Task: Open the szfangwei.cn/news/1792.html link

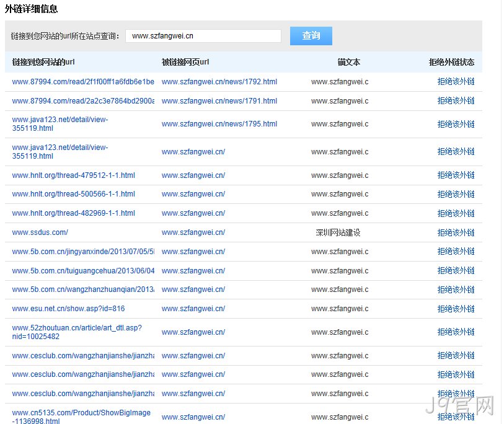Action: point(219,82)
